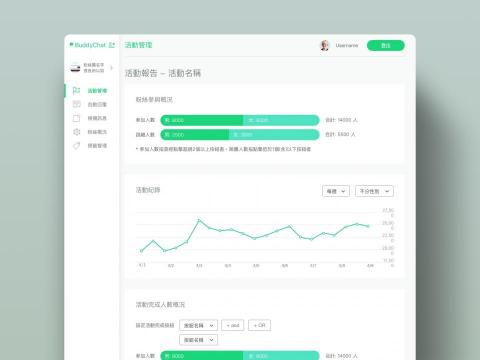
Task: Click the Username label
Action: click(347, 45)
